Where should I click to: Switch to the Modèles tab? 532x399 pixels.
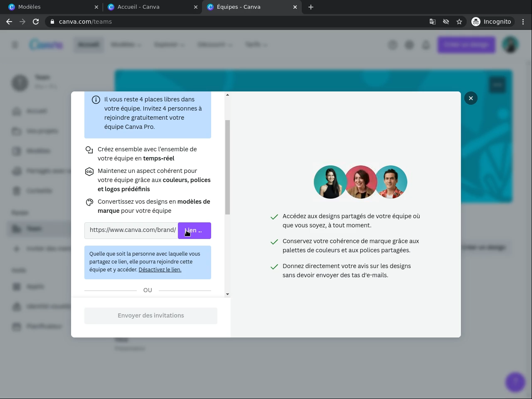[52, 7]
